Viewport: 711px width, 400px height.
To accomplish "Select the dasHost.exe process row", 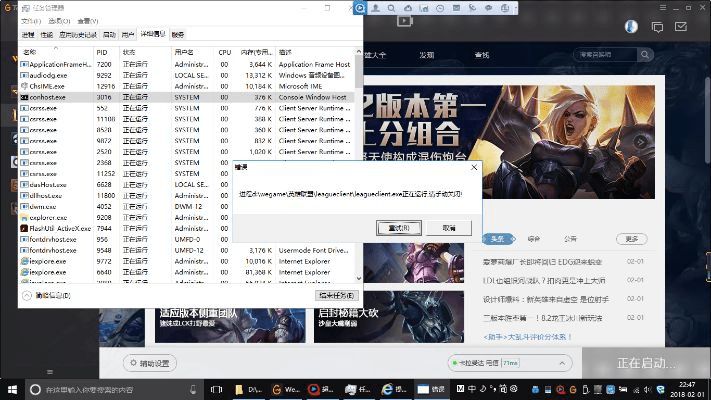I will [126, 185].
